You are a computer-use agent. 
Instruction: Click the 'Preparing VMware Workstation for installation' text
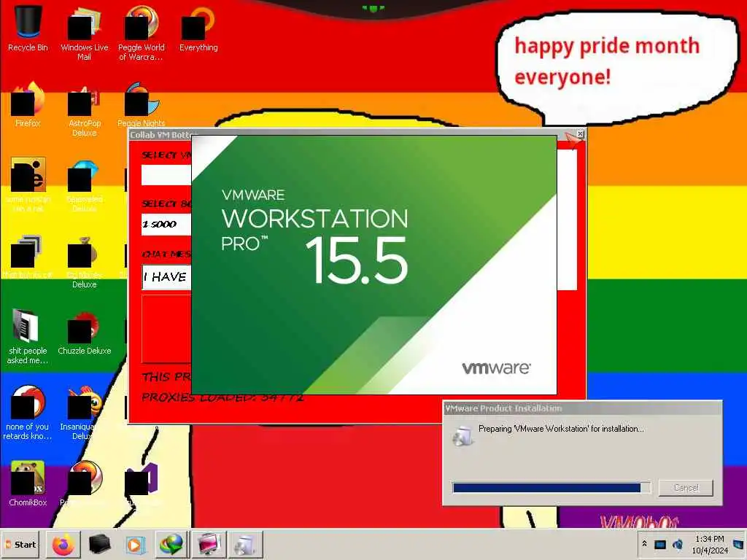[x=561, y=429]
